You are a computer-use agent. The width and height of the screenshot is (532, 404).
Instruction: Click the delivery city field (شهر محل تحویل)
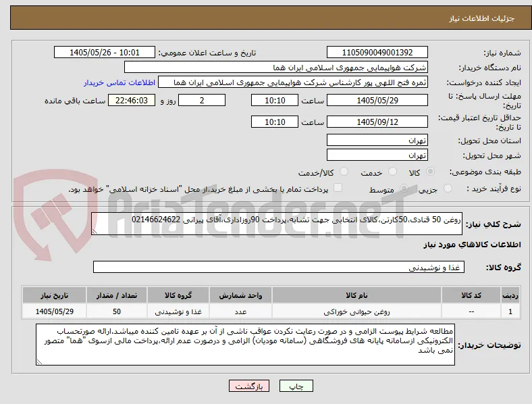pyautogui.click(x=377, y=155)
